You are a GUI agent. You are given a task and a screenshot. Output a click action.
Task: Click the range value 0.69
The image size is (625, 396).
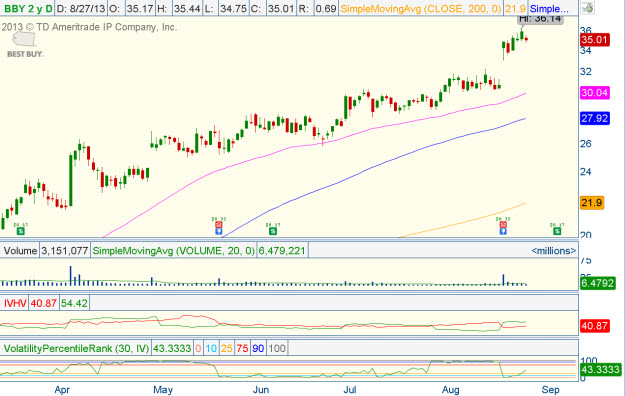coord(326,8)
